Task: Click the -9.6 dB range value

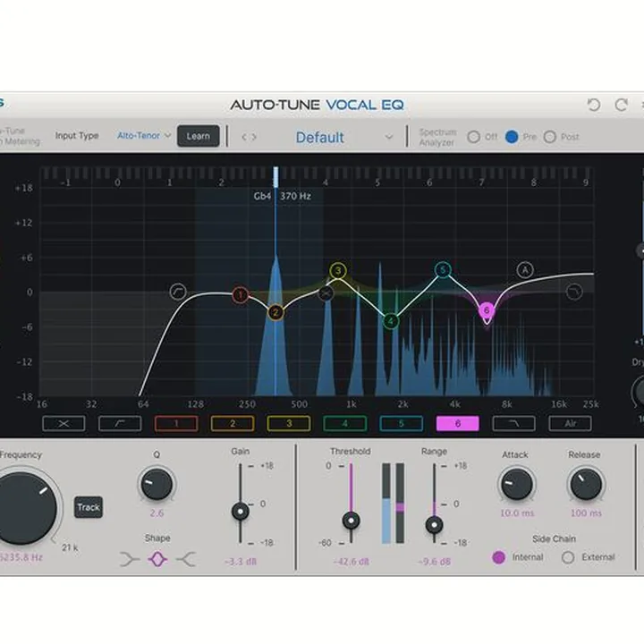Action: 434,562
